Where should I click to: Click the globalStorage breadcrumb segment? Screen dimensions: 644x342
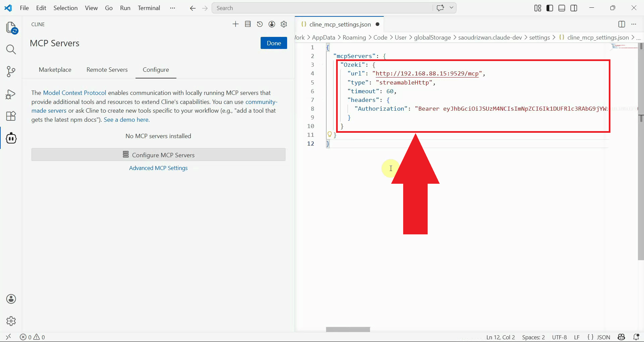point(432,38)
